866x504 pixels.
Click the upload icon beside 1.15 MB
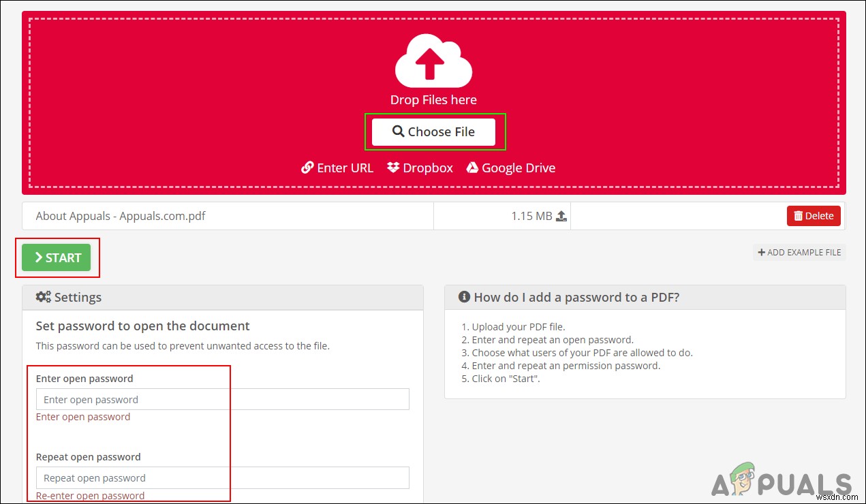click(x=561, y=216)
